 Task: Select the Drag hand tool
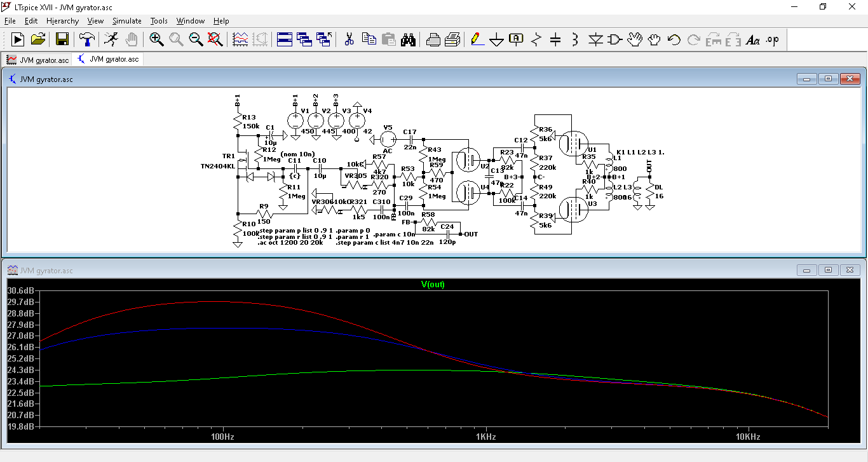pyautogui.click(x=654, y=39)
